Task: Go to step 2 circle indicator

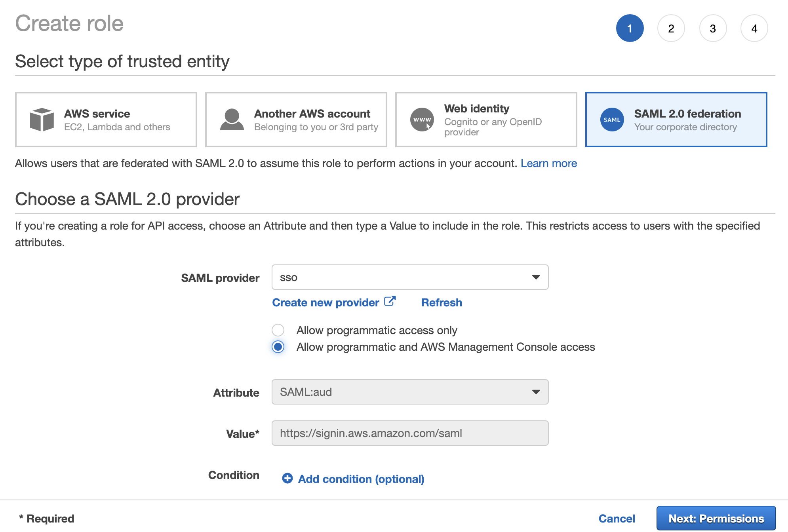Action: click(x=671, y=28)
